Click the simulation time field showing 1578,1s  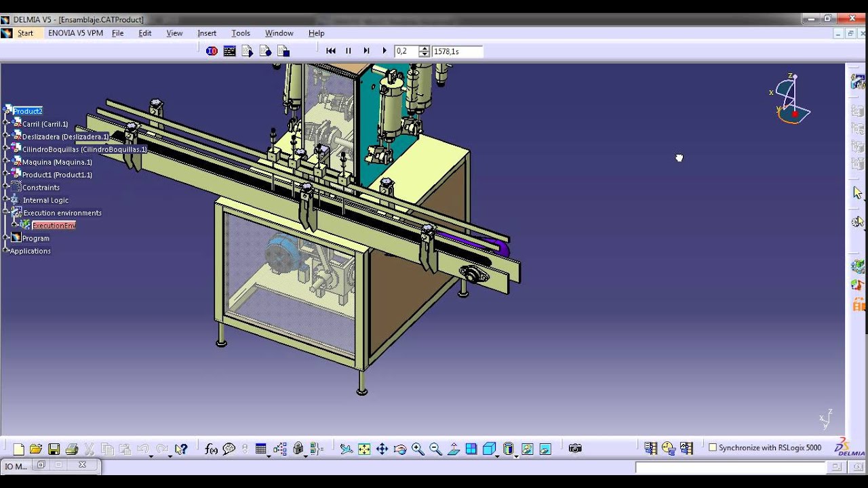coord(457,51)
